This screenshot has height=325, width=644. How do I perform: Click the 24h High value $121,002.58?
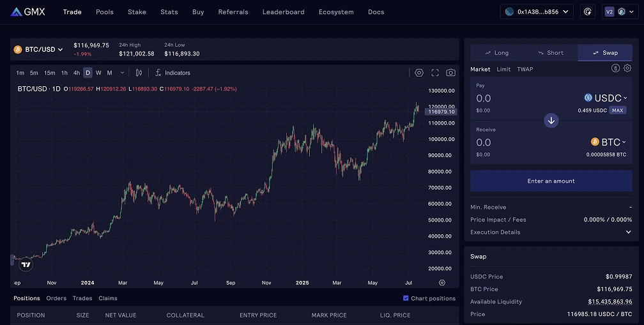[137, 54]
